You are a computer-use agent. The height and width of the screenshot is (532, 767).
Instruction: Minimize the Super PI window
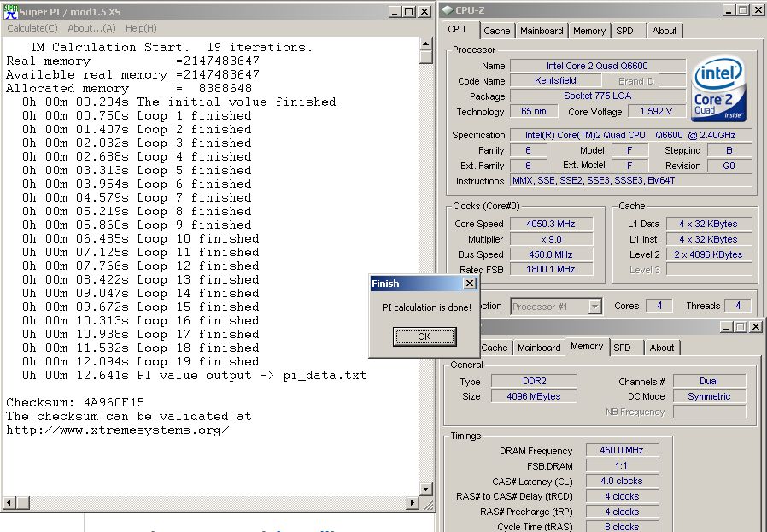[395, 12]
